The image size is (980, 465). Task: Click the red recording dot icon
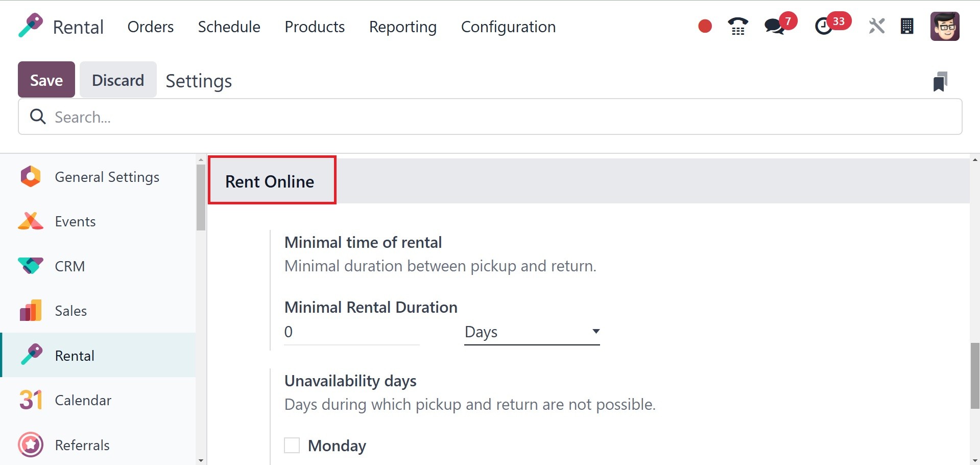pos(705,26)
